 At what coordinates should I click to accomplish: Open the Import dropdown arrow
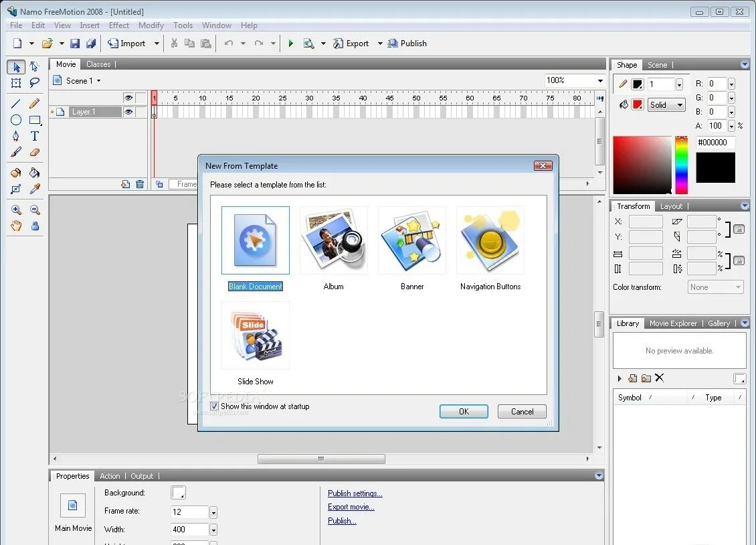coord(157,44)
